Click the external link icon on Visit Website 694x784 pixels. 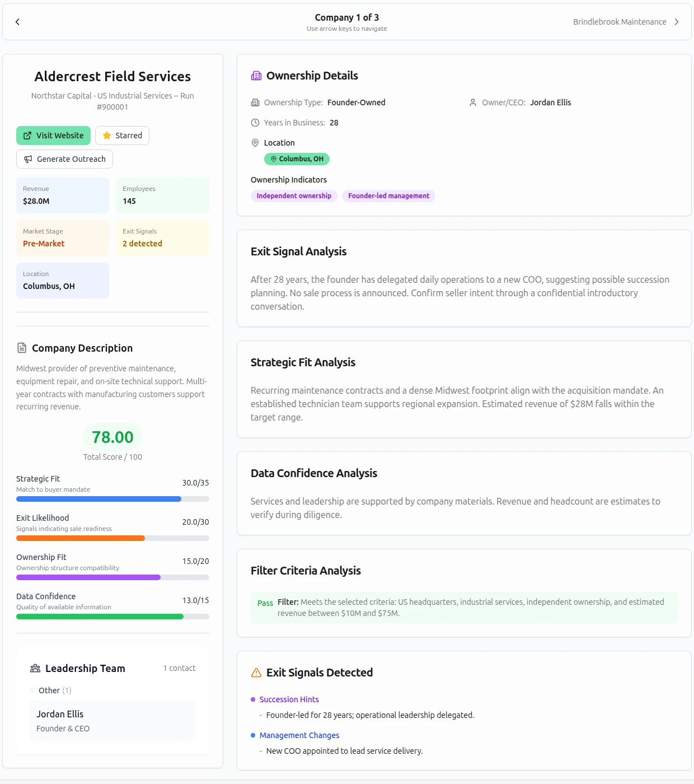27,136
